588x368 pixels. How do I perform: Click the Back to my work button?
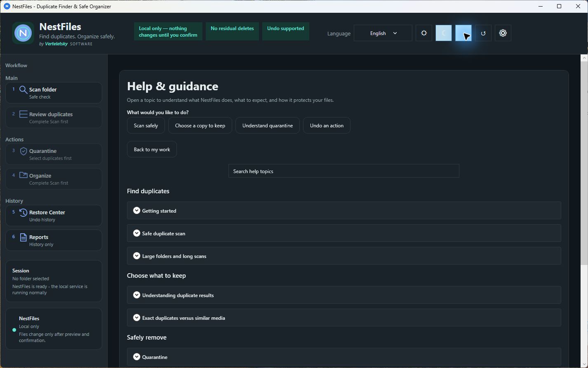click(152, 149)
